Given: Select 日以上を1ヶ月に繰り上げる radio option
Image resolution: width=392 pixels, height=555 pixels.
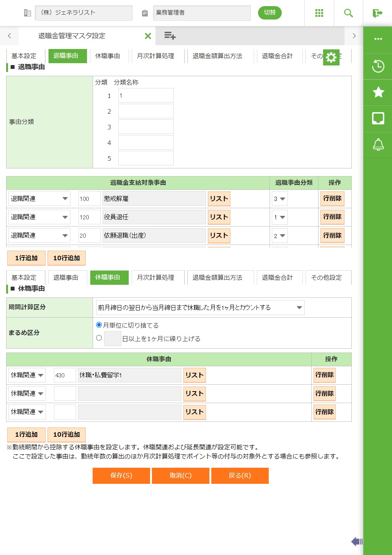Looking at the screenshot, I should click(99, 338).
